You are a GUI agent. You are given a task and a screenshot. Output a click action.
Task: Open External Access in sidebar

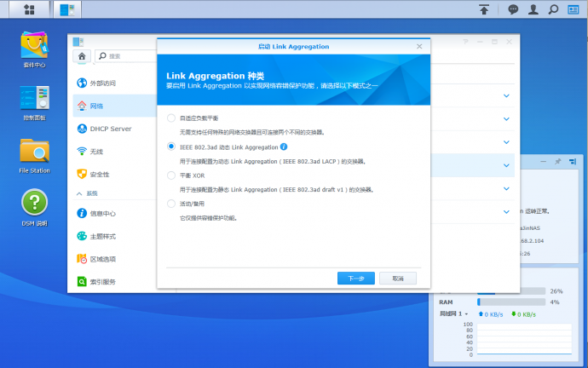[x=114, y=83]
